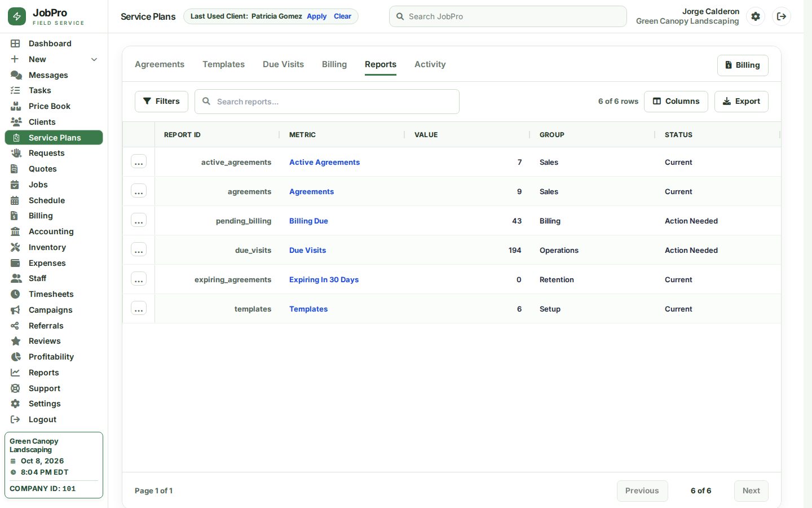Go to Timesheets via clock icon
812x508 pixels.
(16, 294)
